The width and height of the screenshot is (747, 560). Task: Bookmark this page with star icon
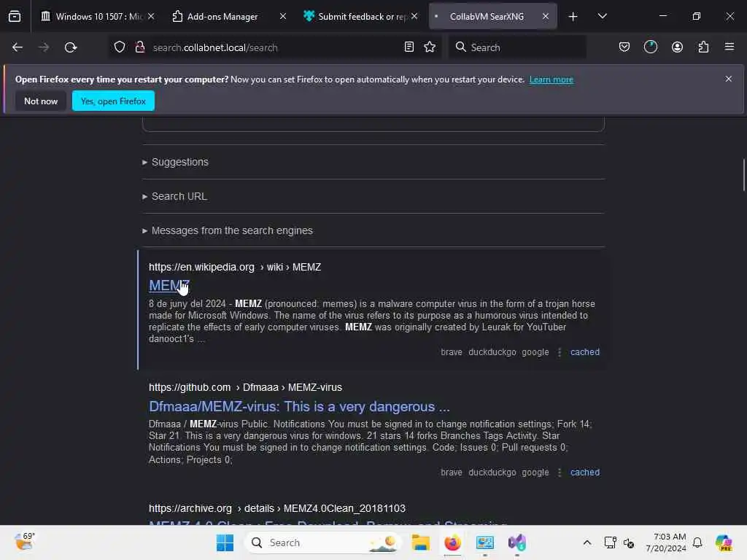pyautogui.click(x=430, y=47)
